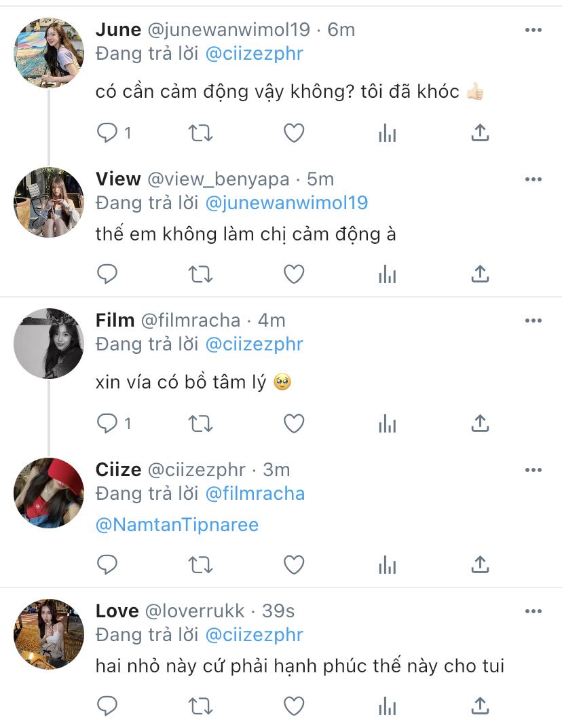The width and height of the screenshot is (562, 728).
Task: Share View's tweet
Action: [480, 274]
